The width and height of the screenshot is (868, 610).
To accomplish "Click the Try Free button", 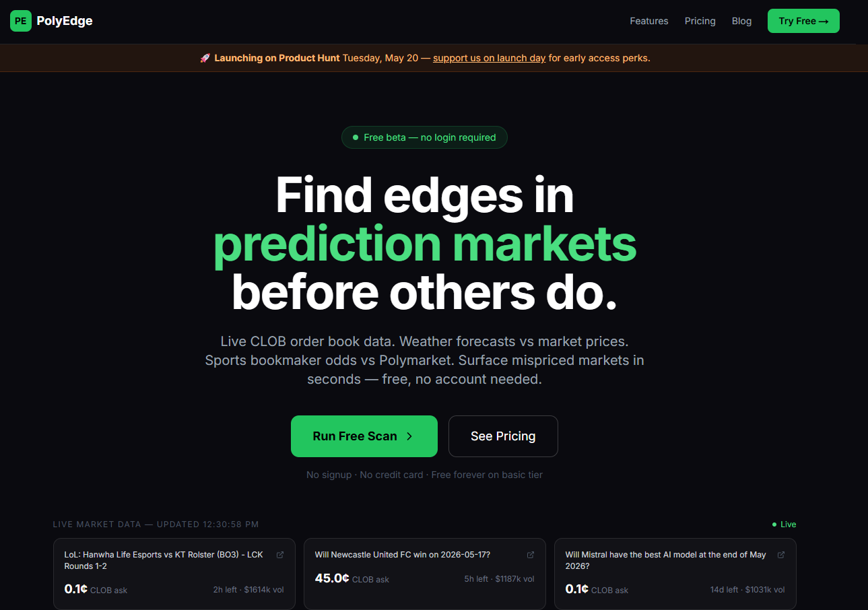I will pyautogui.click(x=803, y=21).
